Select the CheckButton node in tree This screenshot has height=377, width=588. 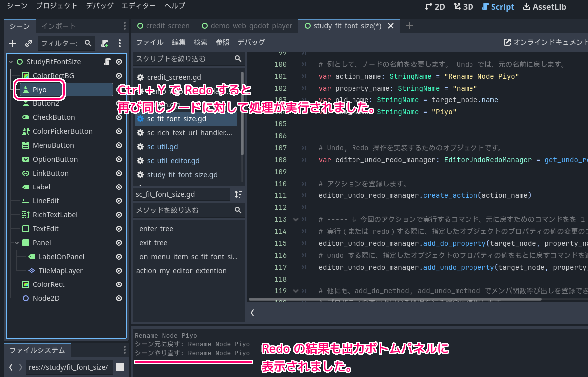pos(54,117)
